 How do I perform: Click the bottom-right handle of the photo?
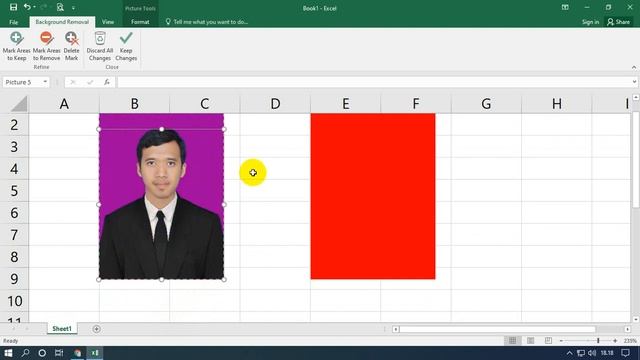(x=224, y=280)
